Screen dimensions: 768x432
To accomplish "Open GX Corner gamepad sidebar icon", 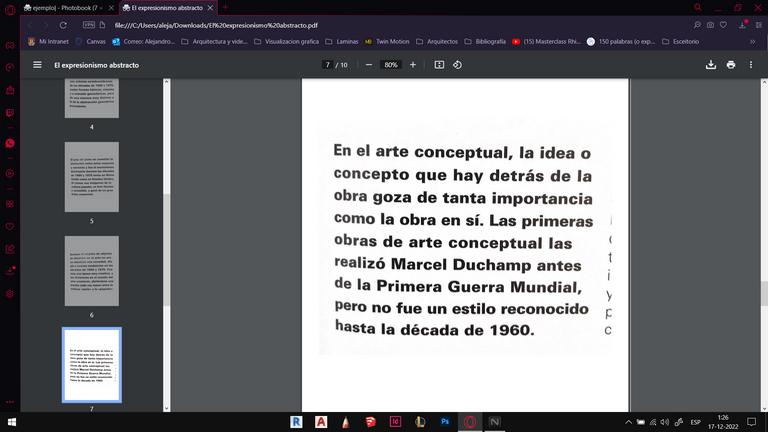I will tap(10, 45).
